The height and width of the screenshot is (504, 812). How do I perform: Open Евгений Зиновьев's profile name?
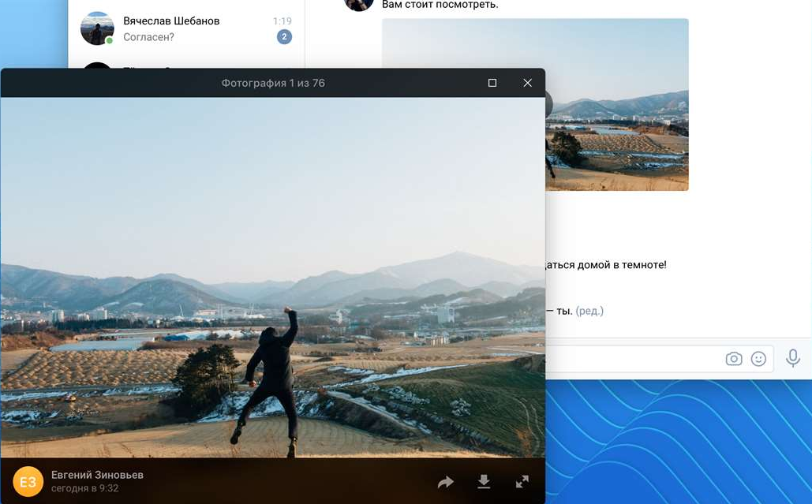click(97, 475)
